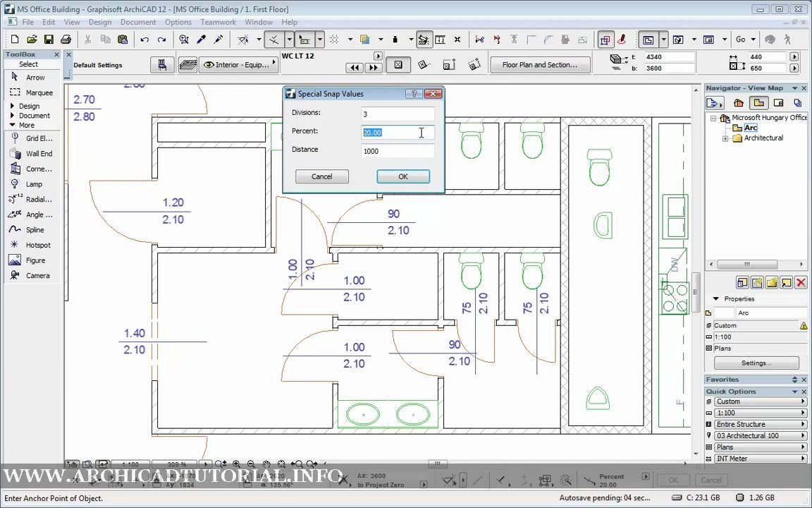Open the Options menu
This screenshot has width=812, height=508.
click(178, 22)
